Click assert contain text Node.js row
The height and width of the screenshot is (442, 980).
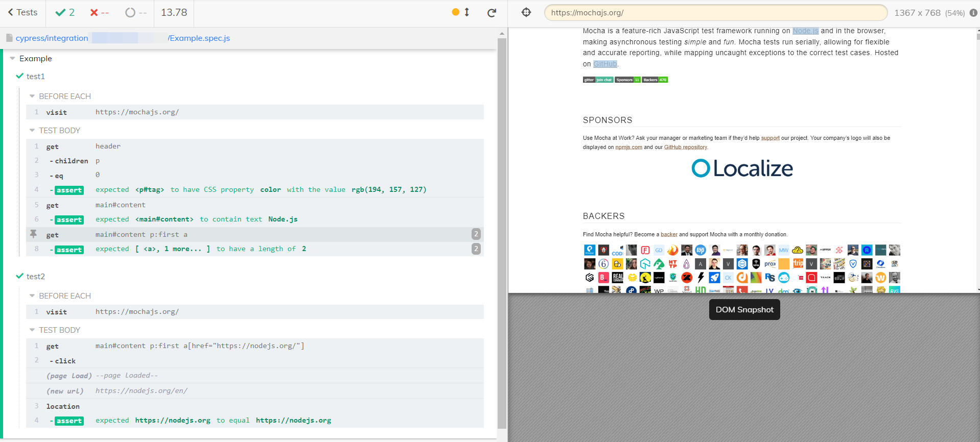pyautogui.click(x=255, y=219)
